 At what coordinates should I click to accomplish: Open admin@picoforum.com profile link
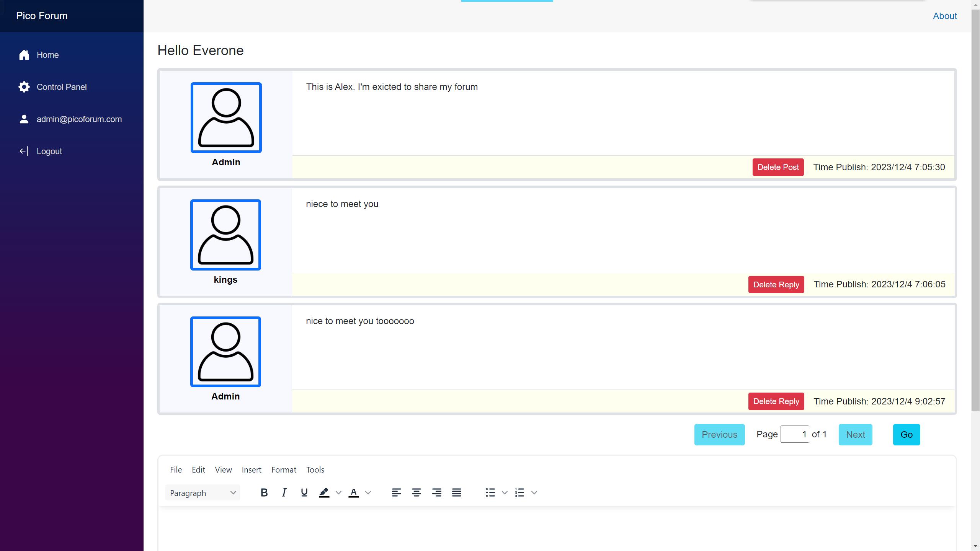tap(79, 119)
